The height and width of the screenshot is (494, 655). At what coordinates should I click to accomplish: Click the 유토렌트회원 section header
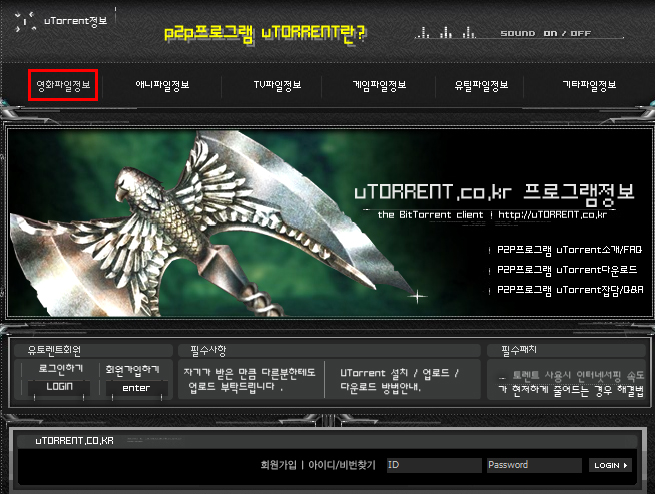point(54,350)
